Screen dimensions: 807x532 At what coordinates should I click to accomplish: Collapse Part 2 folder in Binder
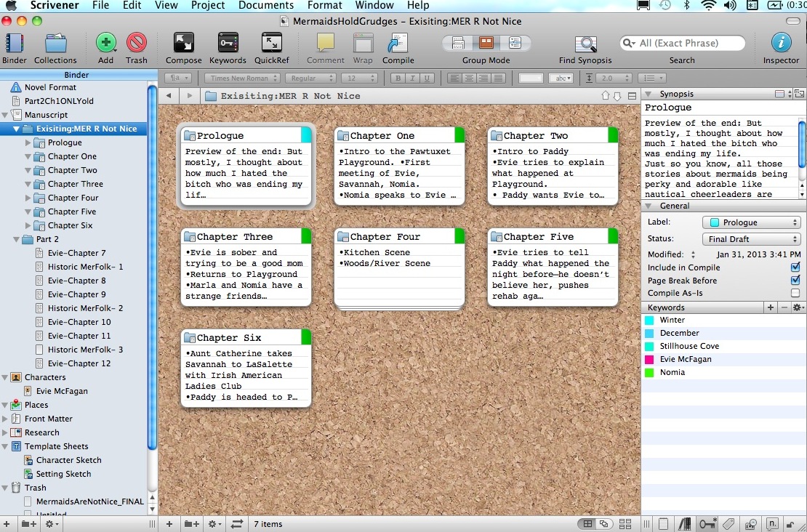[x=16, y=239]
